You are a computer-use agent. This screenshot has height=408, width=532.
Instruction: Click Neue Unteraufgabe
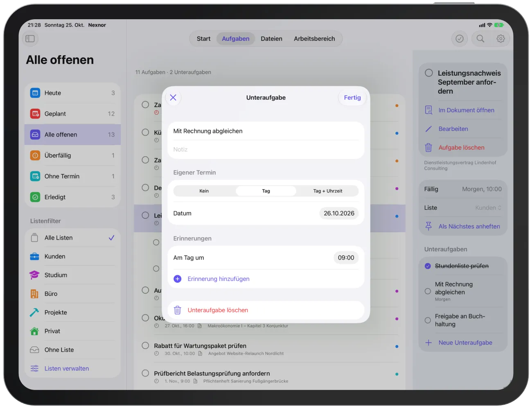click(x=465, y=343)
